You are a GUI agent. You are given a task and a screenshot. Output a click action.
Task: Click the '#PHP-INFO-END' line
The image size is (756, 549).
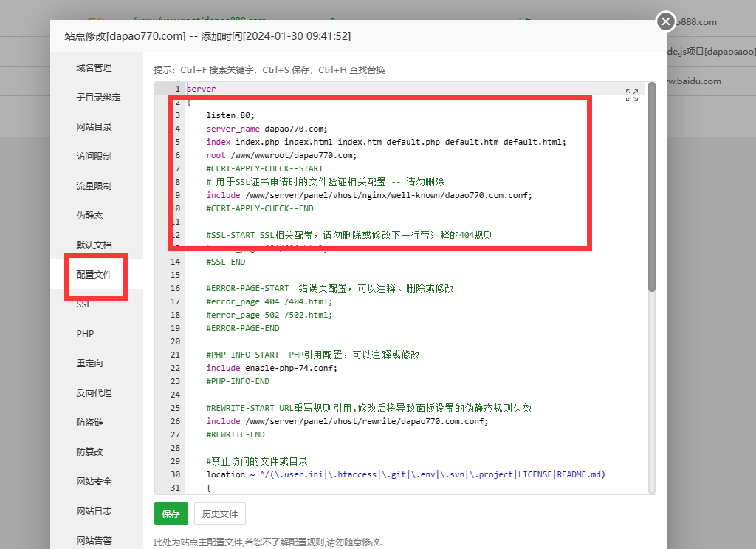238,381
